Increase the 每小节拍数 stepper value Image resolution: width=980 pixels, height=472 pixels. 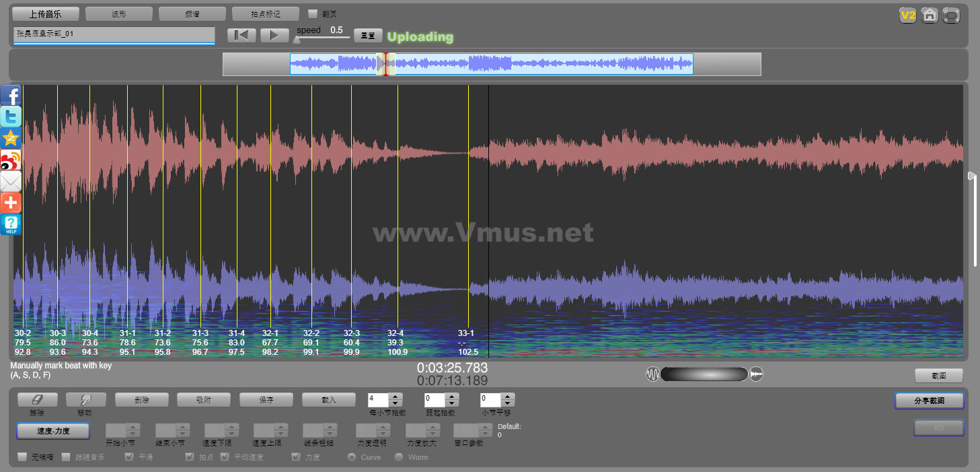click(x=395, y=397)
